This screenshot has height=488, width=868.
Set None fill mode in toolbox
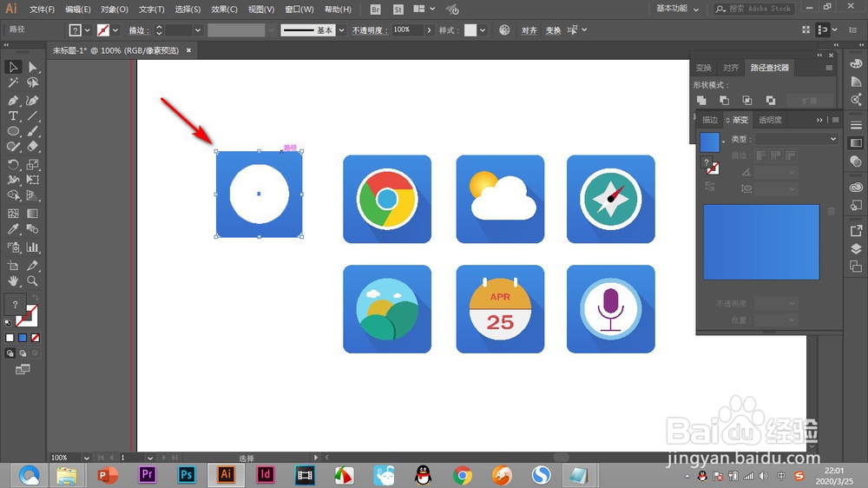pyautogui.click(x=36, y=338)
